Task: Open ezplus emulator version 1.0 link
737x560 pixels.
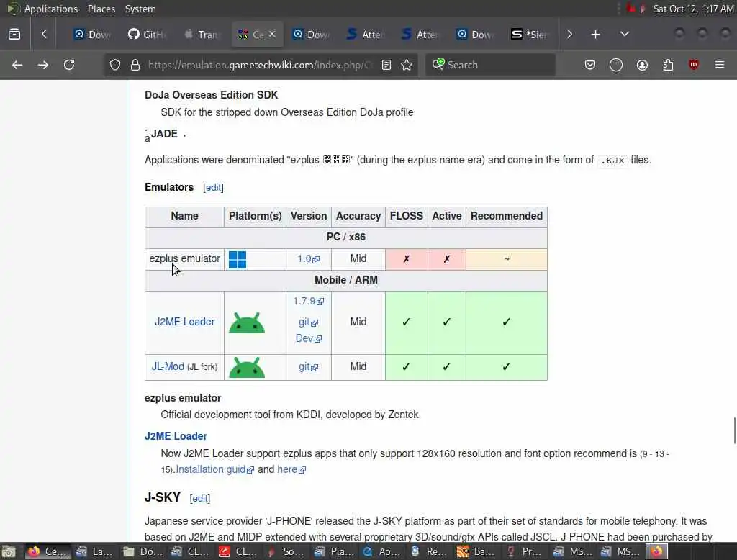Action: pos(308,259)
